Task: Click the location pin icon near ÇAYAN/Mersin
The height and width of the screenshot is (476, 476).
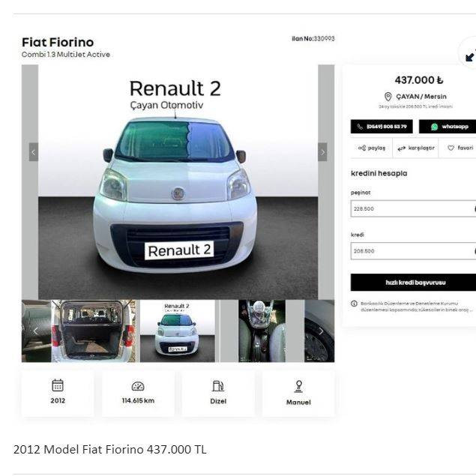Action: point(388,97)
